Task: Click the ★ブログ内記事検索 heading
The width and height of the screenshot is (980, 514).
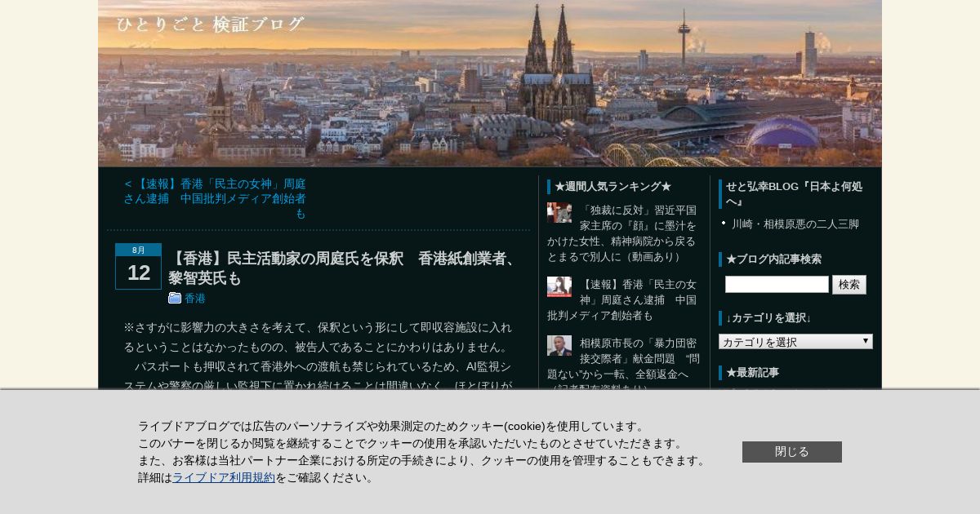Action: [773, 259]
